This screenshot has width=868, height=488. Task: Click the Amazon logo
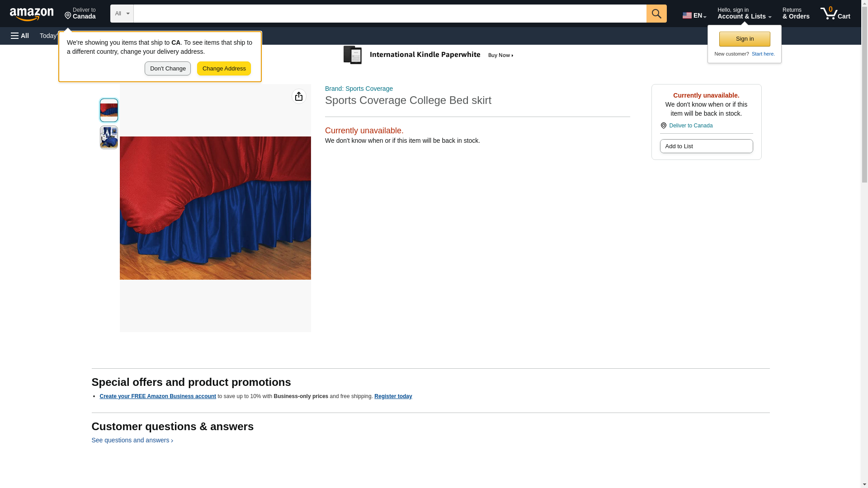point(32,14)
